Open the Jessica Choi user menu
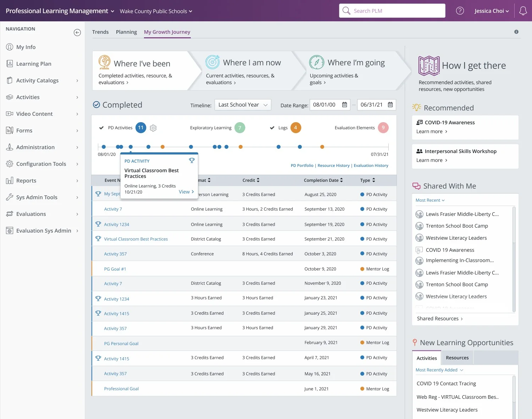The height and width of the screenshot is (419, 532). [x=492, y=11]
